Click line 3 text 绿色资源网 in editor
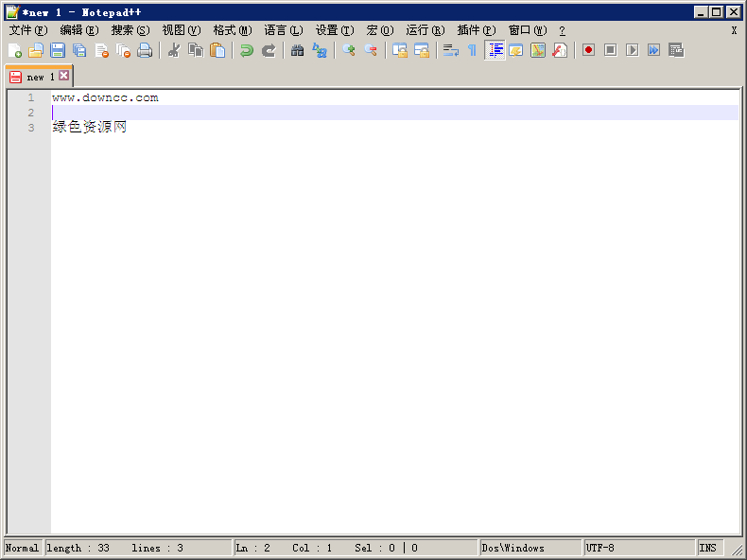747x560 pixels. [90, 128]
